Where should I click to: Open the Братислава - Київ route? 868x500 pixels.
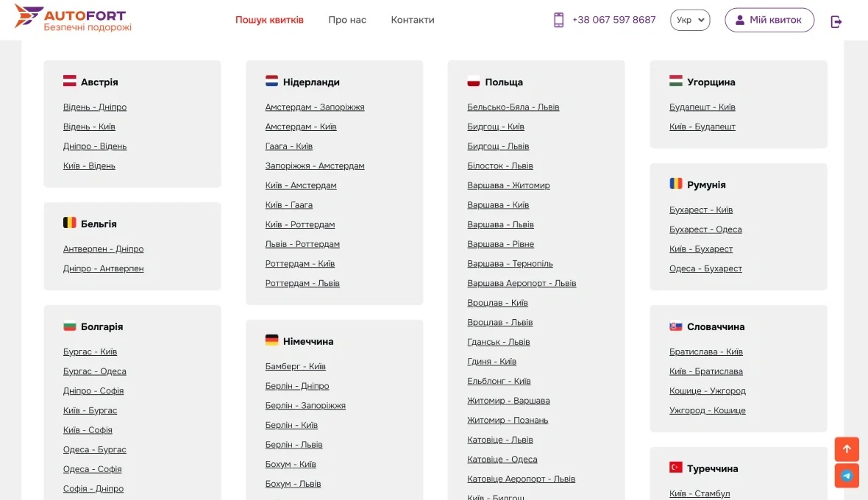706,351
